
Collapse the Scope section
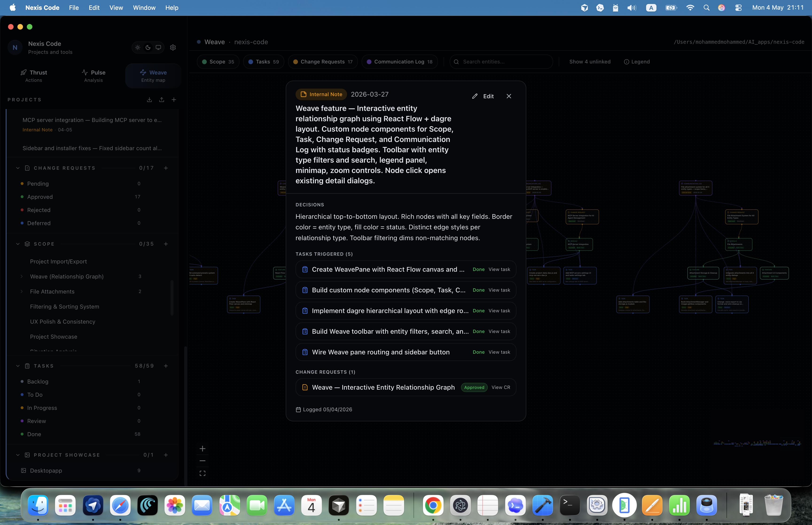pyautogui.click(x=18, y=244)
